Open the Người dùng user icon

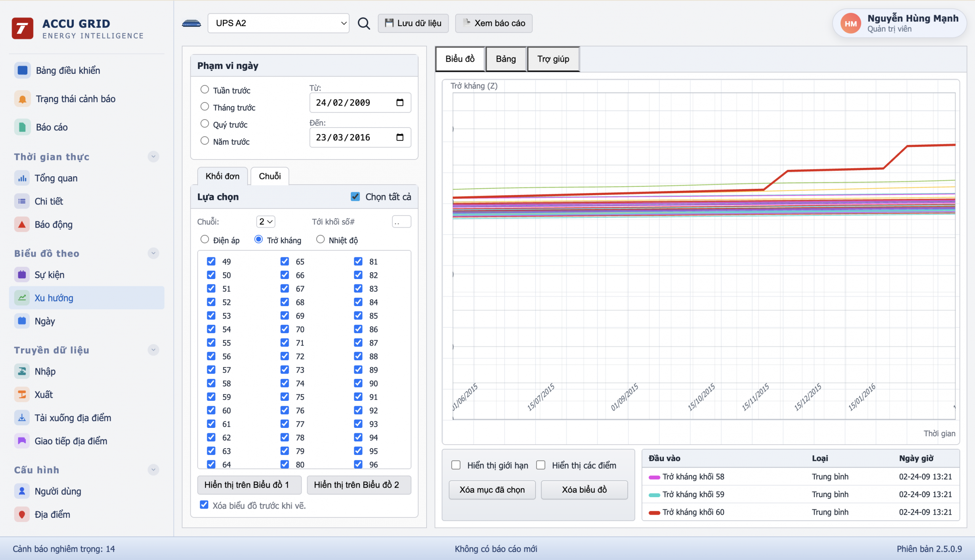coord(22,491)
